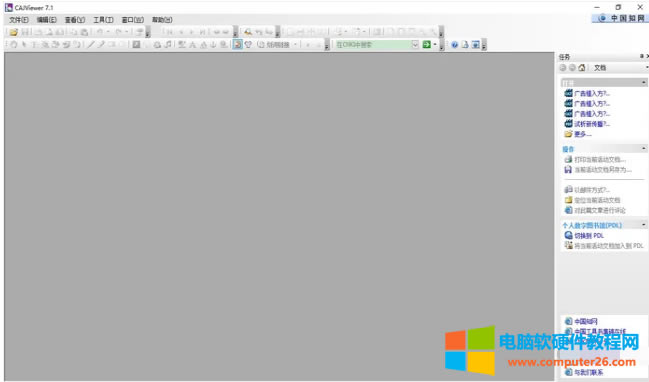
Task: Collapse the 打开 section header
Action: point(644,83)
